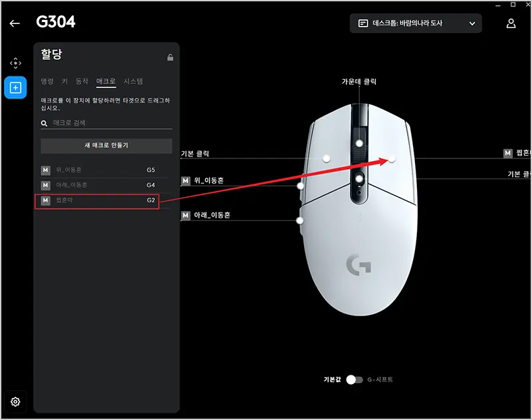Toggle the assignments panel lock icon
The image size is (532, 420).
(x=170, y=57)
